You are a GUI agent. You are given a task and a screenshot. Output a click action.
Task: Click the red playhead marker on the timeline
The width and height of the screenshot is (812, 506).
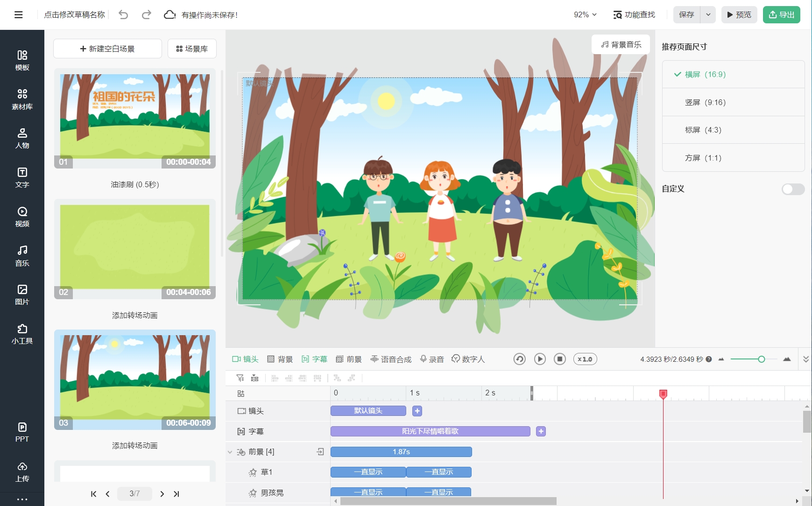(x=663, y=394)
